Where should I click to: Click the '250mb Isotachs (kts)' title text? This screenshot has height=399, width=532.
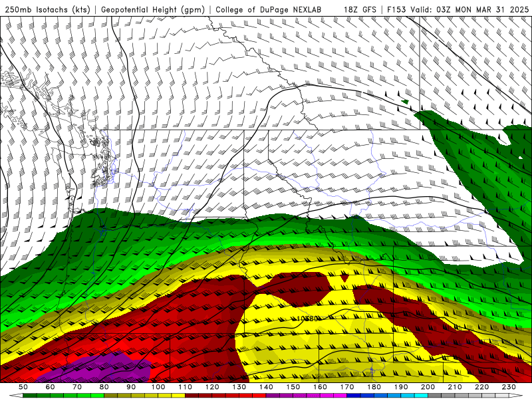point(48,10)
